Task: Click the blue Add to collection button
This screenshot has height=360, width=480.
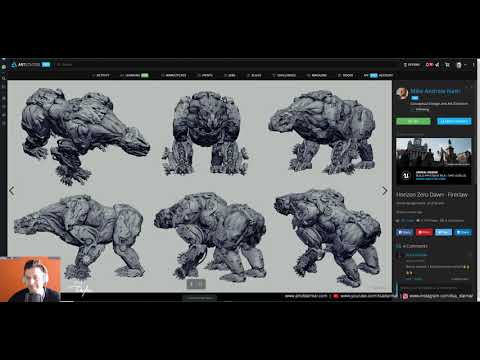Action: [454, 121]
